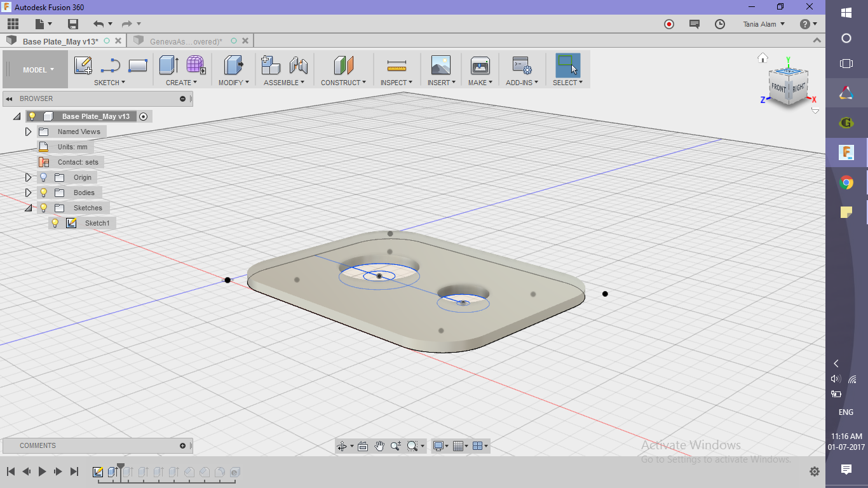Expand the Bodies folder

[x=28, y=193]
